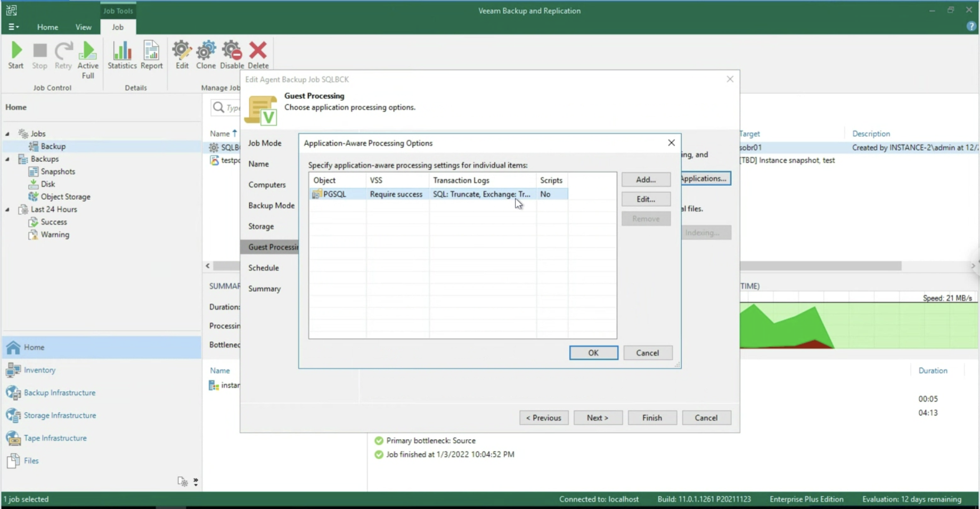Click the Edit job gear icon

pyautogui.click(x=182, y=55)
